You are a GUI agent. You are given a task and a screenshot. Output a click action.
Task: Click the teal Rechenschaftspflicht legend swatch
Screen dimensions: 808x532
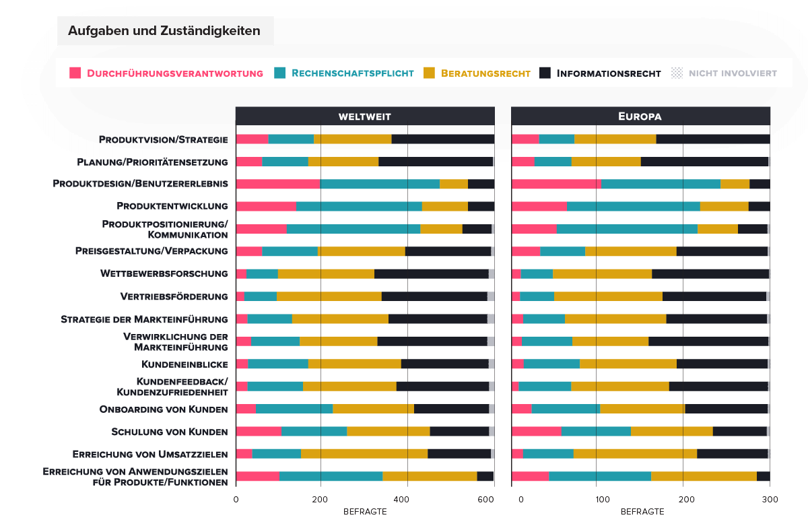click(280, 73)
